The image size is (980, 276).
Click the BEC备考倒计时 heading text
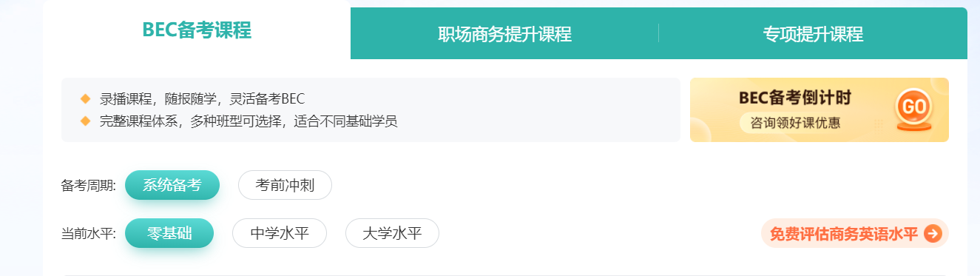click(x=795, y=97)
